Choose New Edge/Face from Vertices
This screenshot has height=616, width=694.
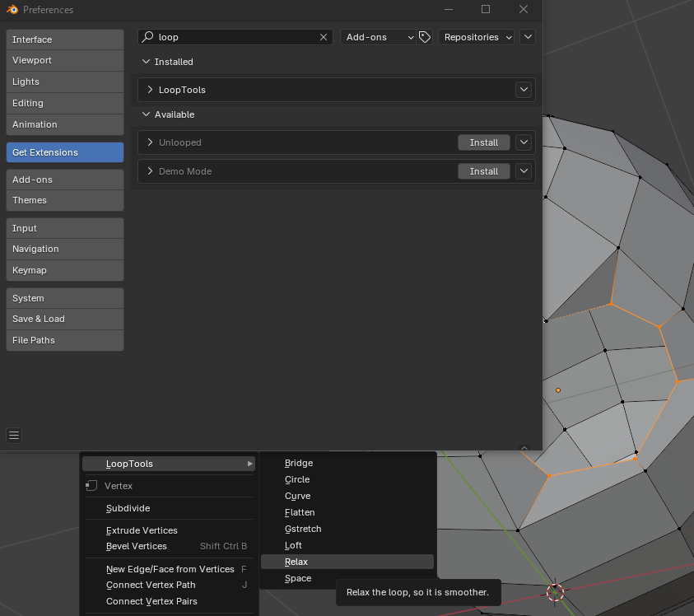[x=169, y=569]
